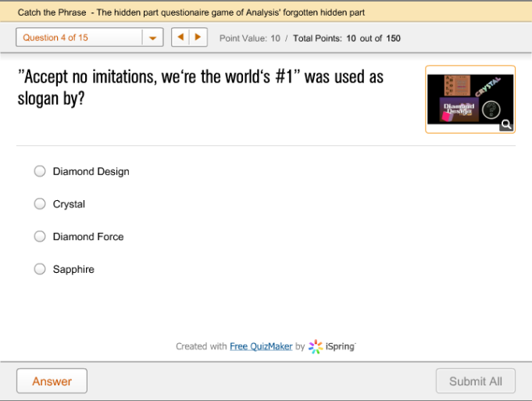The height and width of the screenshot is (401, 532).
Task: Click the Submit All button
Action: pos(476,381)
